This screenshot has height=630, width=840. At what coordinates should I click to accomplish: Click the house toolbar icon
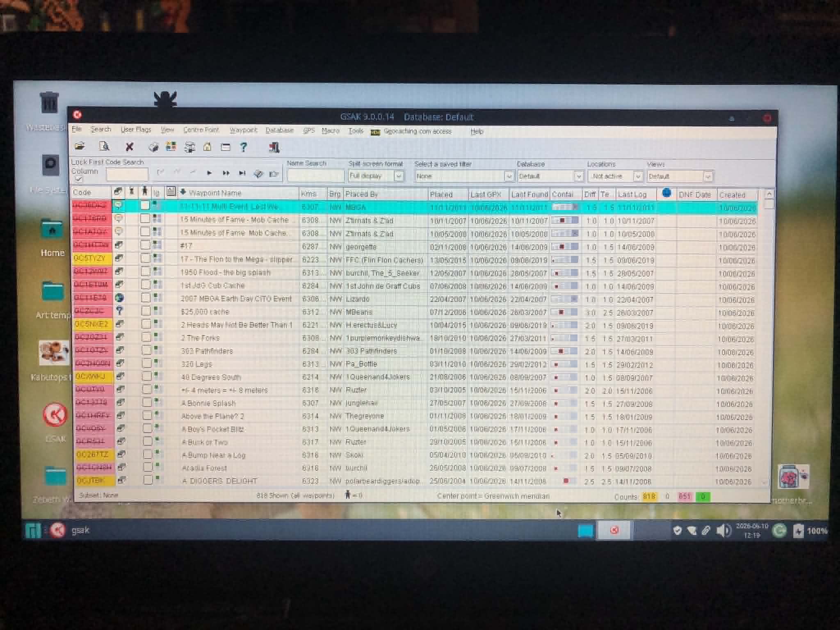pyautogui.click(x=207, y=147)
